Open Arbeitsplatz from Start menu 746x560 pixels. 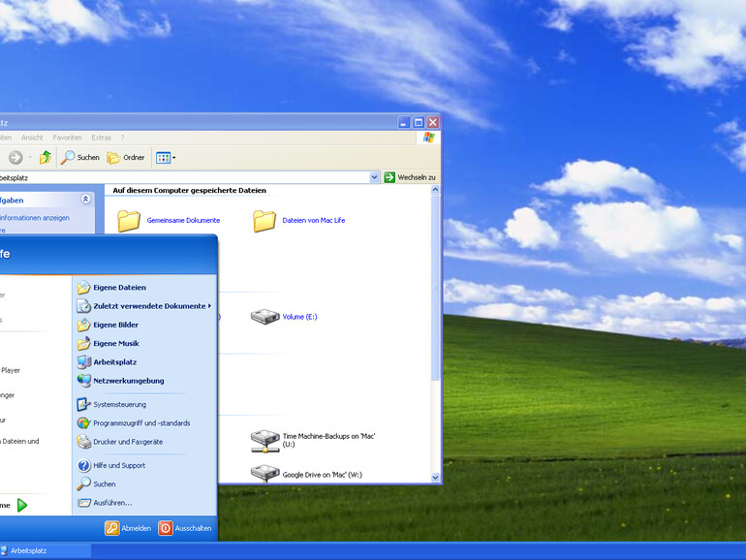click(107, 362)
